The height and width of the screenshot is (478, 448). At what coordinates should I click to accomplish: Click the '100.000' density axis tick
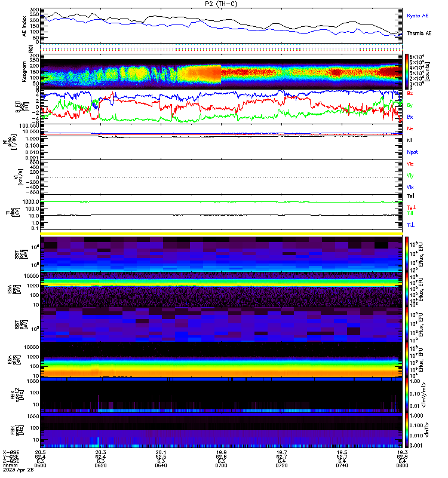point(29,125)
